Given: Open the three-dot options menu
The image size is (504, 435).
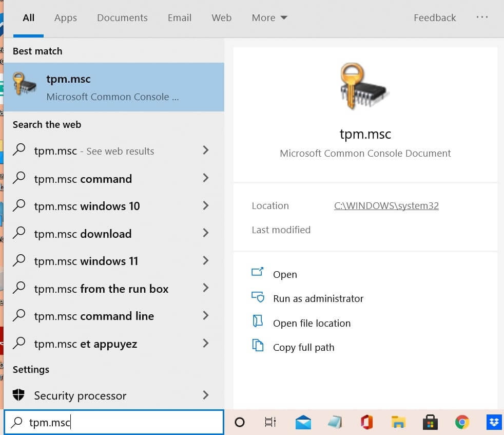Looking at the screenshot, I should click(x=482, y=17).
